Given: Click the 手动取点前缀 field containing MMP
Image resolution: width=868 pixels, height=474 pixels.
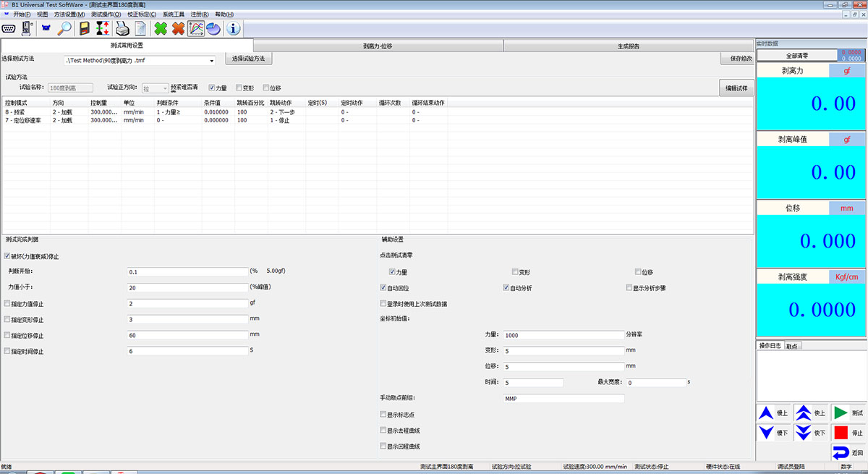Looking at the screenshot, I should pyautogui.click(x=563, y=399).
